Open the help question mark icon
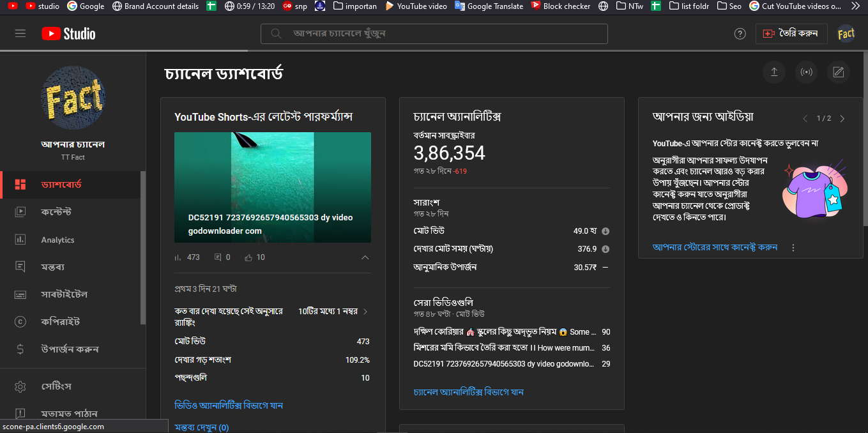868x433 pixels. (740, 34)
